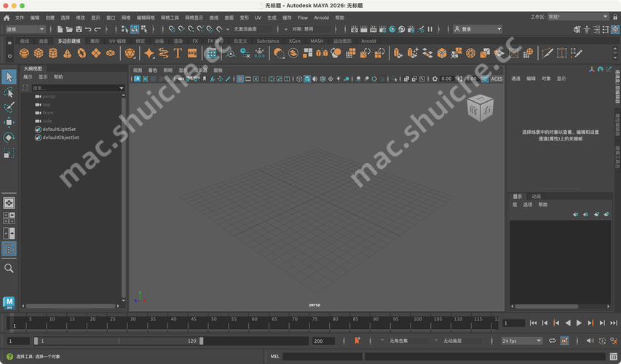Switch to the 多边形建模 shelf tab

[69, 41]
